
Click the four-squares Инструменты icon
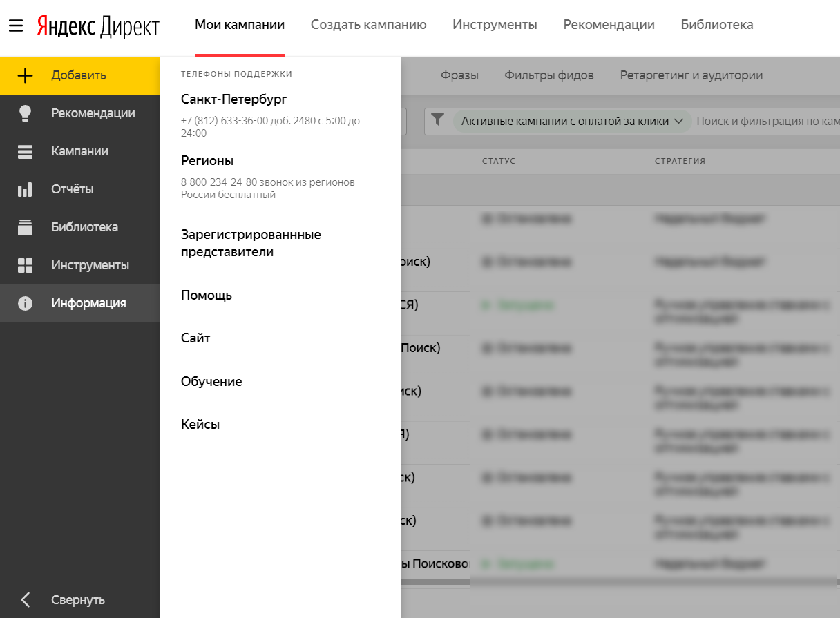(25, 265)
